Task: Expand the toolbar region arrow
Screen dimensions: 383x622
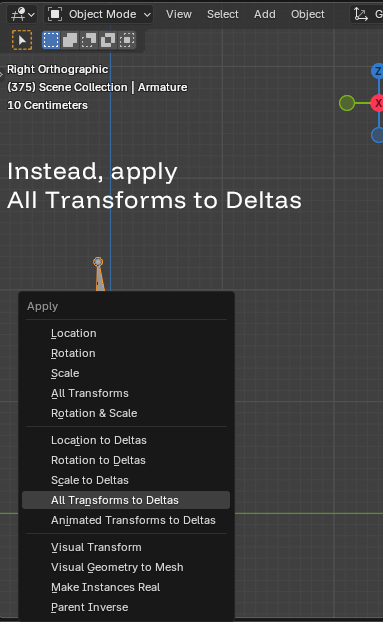Action: coord(2,74)
